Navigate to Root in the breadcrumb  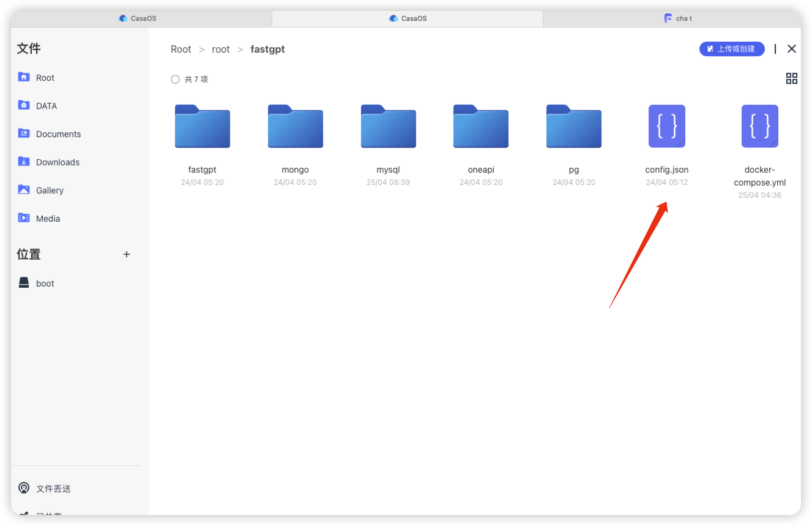pyautogui.click(x=181, y=50)
